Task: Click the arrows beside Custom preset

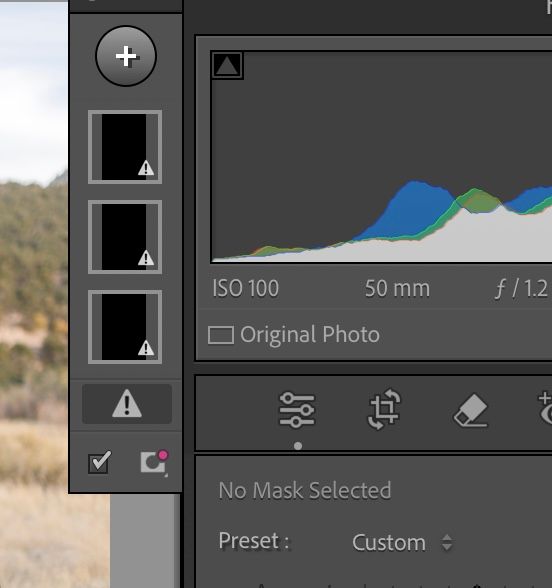Action: (447, 542)
